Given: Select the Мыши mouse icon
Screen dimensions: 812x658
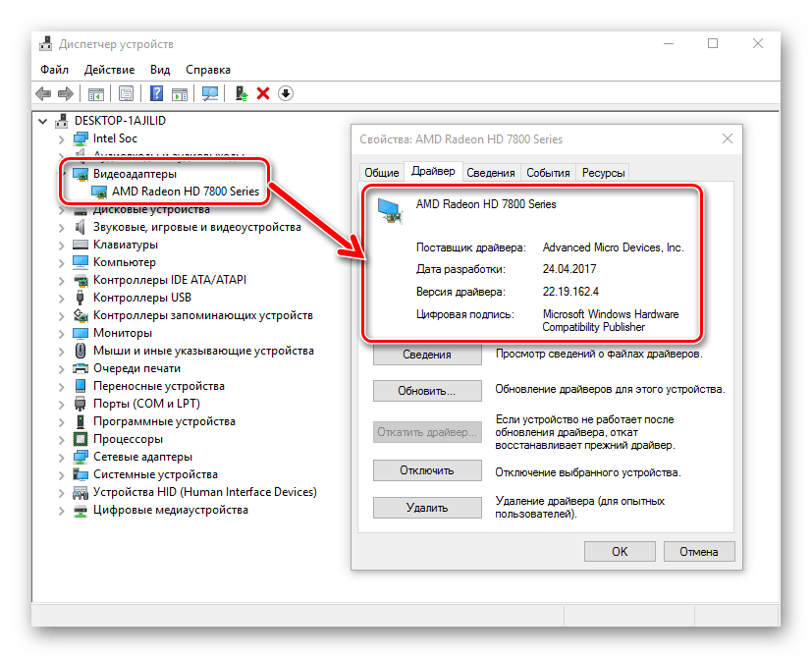Looking at the screenshot, I should [81, 351].
